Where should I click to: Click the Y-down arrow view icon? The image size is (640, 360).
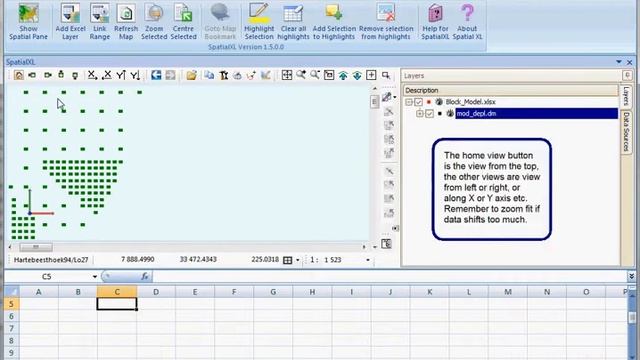pos(135,75)
